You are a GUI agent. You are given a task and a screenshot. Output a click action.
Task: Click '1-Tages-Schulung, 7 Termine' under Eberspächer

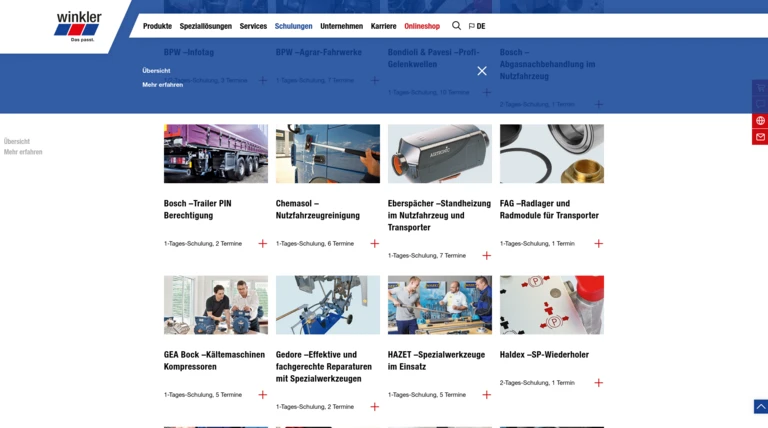[x=427, y=256]
